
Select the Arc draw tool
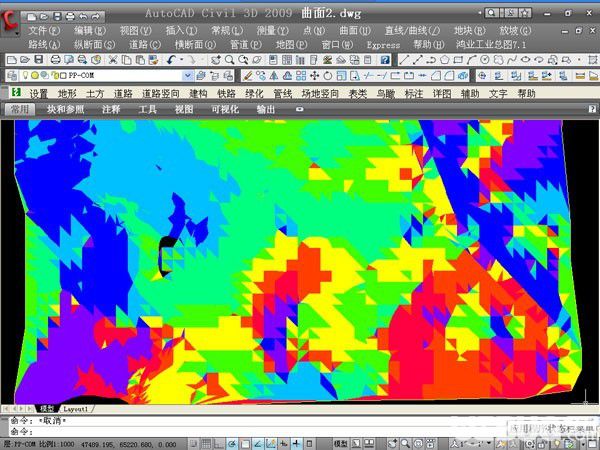coord(471,60)
